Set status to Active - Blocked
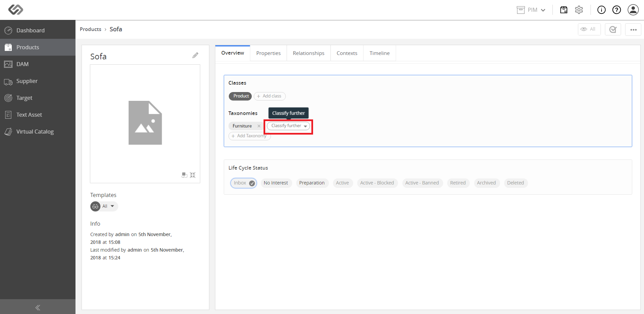The height and width of the screenshot is (314, 644). (x=377, y=183)
